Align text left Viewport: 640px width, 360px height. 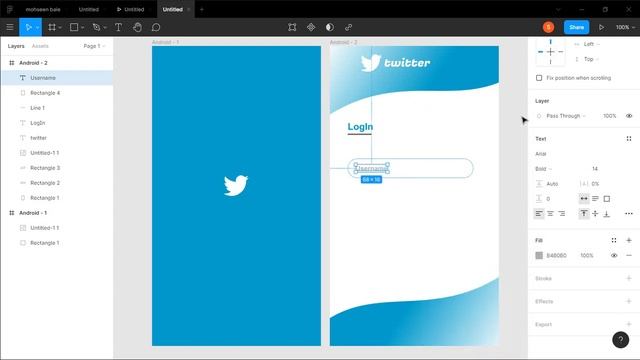pyautogui.click(x=539, y=213)
